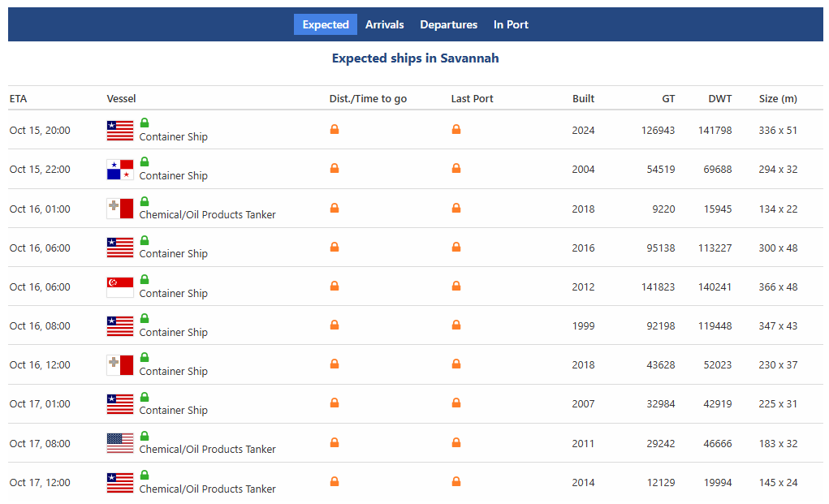
Task: Click the ETA column header
Action: (18, 99)
